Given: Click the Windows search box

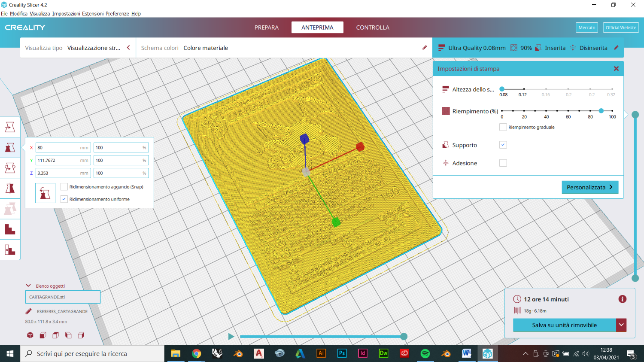Looking at the screenshot, I should point(92,353).
